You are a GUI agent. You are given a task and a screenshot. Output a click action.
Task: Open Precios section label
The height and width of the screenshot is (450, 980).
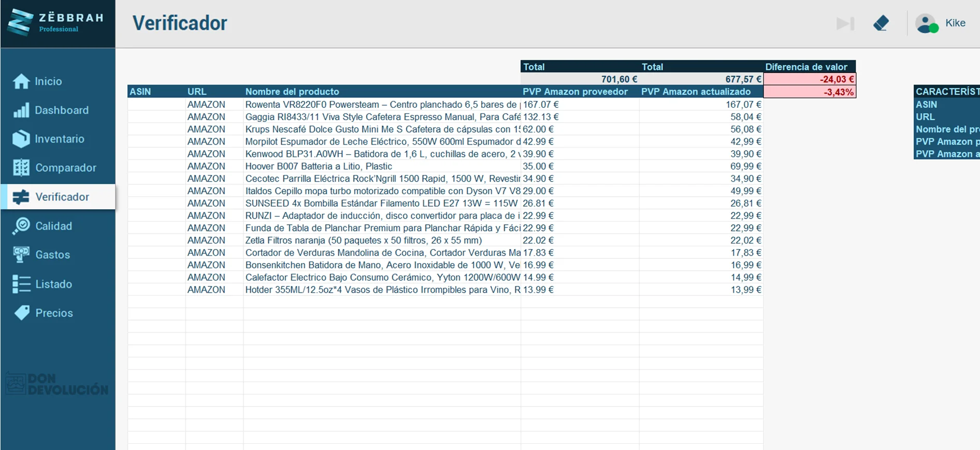coord(54,313)
